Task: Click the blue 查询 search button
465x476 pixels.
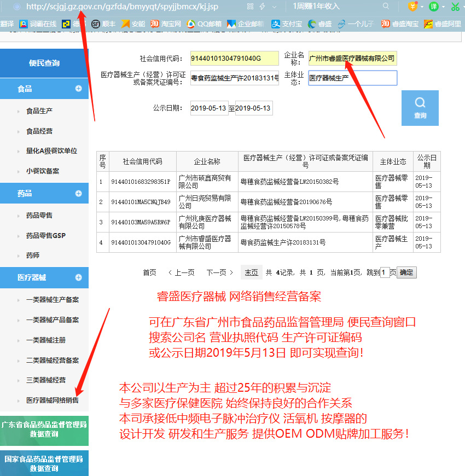Action: pyautogui.click(x=420, y=108)
